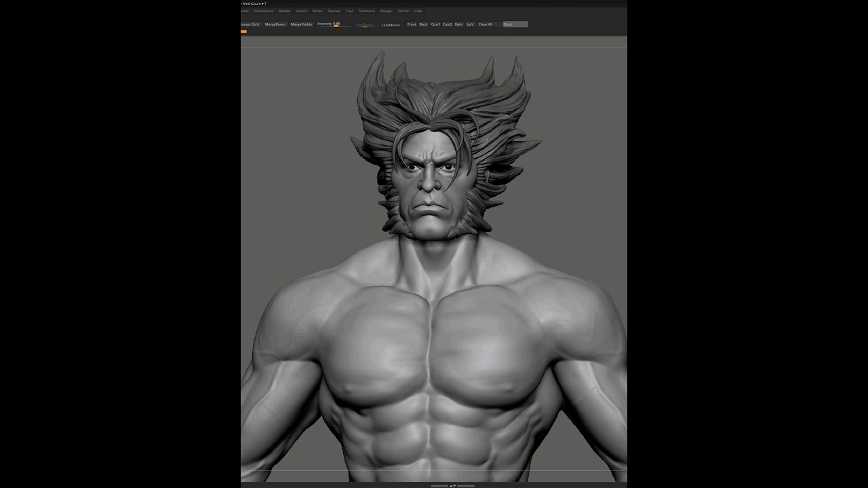
Task: Toggle the LazyMouse option
Action: pos(391,25)
